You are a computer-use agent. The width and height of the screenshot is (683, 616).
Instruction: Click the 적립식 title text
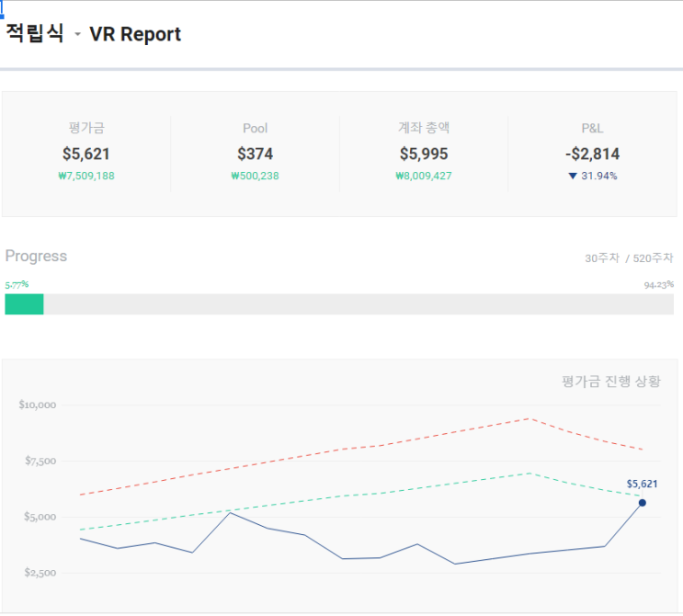35,33
